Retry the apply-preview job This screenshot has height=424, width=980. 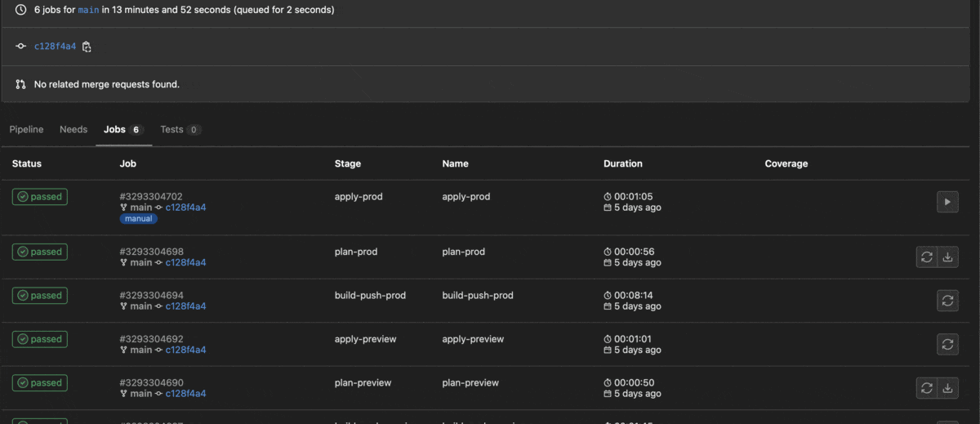(947, 344)
